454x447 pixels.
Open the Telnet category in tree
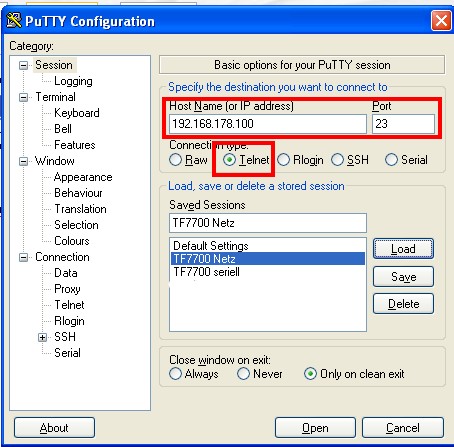tap(69, 305)
